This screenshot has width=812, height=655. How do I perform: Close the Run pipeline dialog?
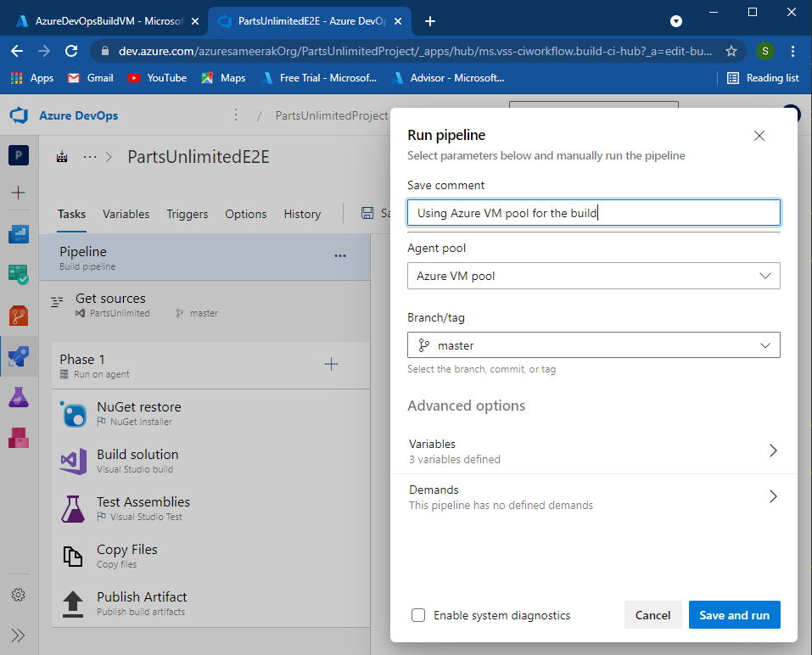click(x=759, y=136)
